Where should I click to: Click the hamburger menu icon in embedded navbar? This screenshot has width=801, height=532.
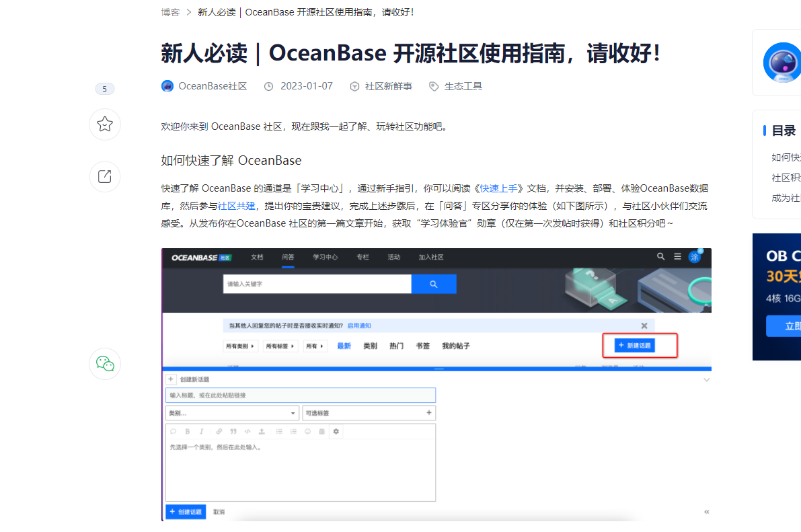point(677,256)
